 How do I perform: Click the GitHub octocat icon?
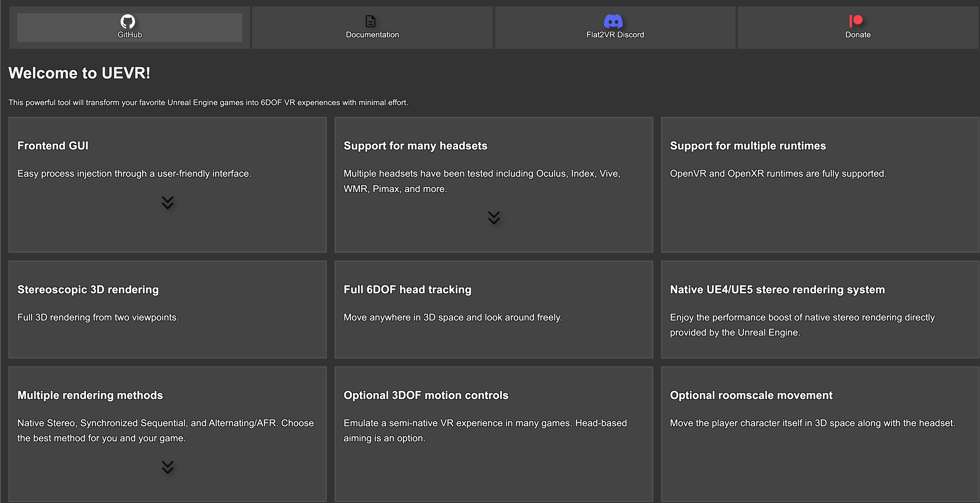pos(128,21)
